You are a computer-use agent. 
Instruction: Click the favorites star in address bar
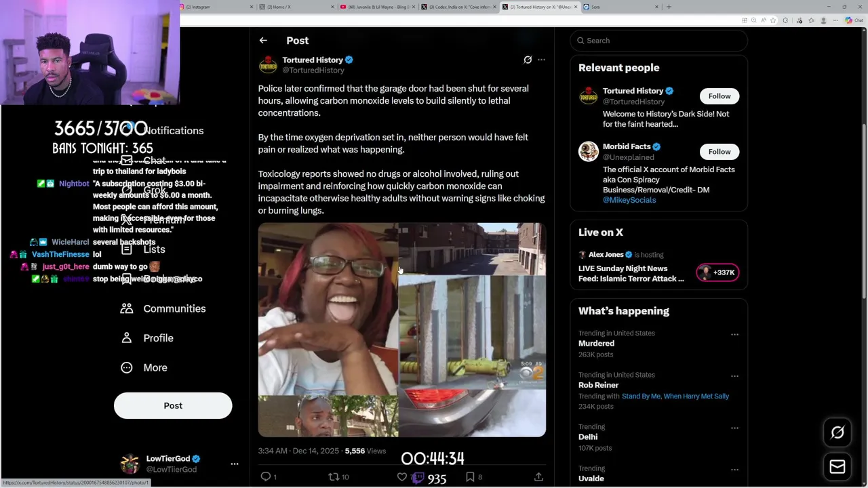(x=773, y=20)
